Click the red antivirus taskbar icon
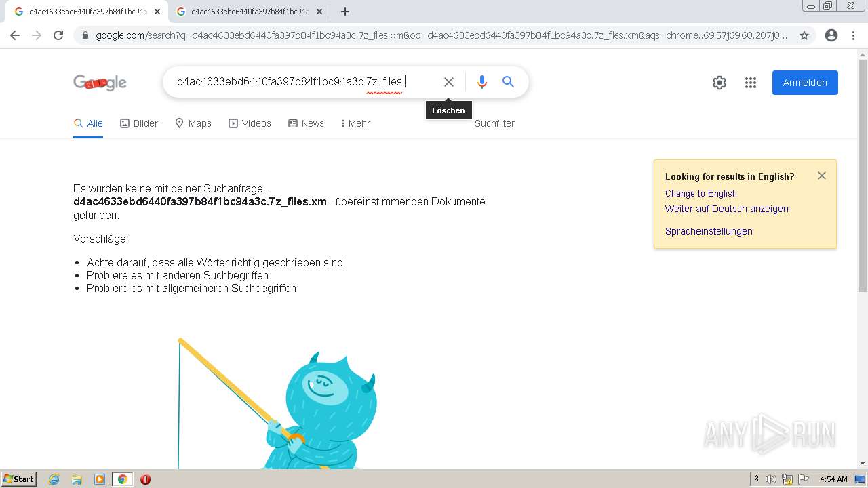The height and width of the screenshot is (488, 868). (x=145, y=479)
